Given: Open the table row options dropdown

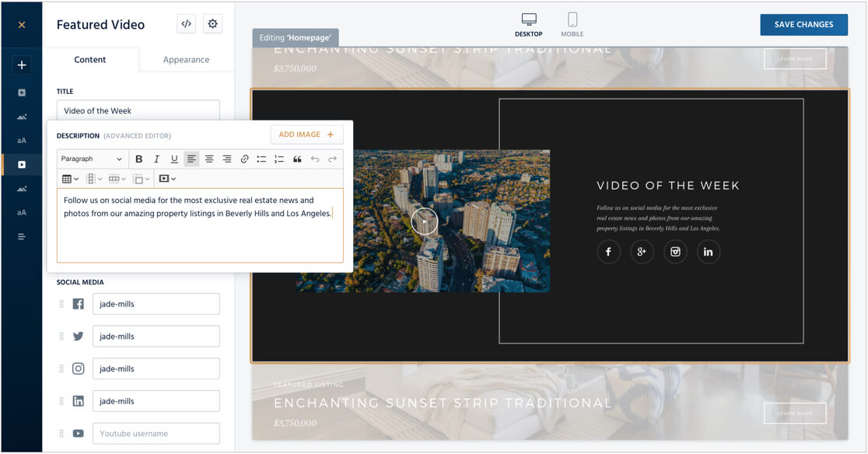Looking at the screenshot, I should pyautogui.click(x=117, y=179).
